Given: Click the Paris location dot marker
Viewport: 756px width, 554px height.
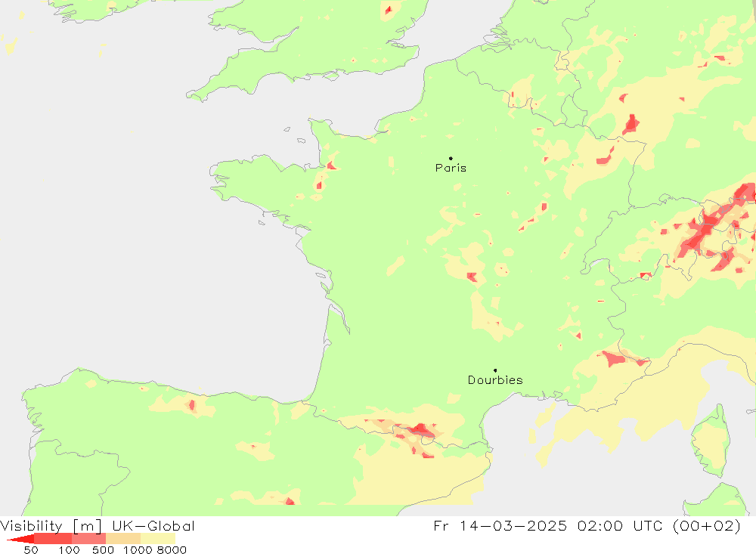Looking at the screenshot, I should (x=451, y=158).
